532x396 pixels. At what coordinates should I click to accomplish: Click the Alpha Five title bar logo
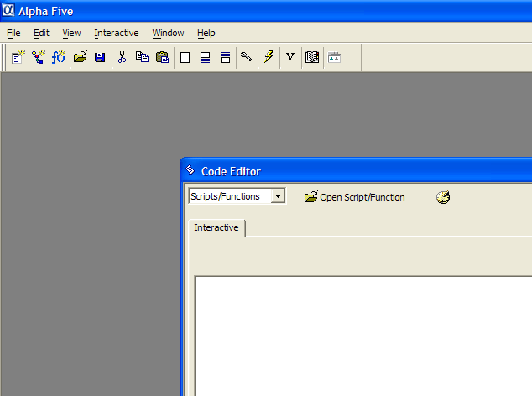coord(8,11)
